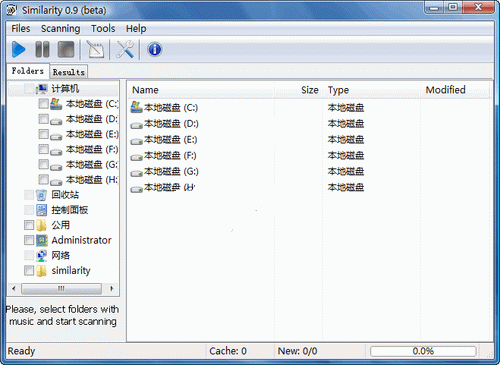Click the Ready status text
This screenshot has width=500, height=365.
click(x=21, y=351)
